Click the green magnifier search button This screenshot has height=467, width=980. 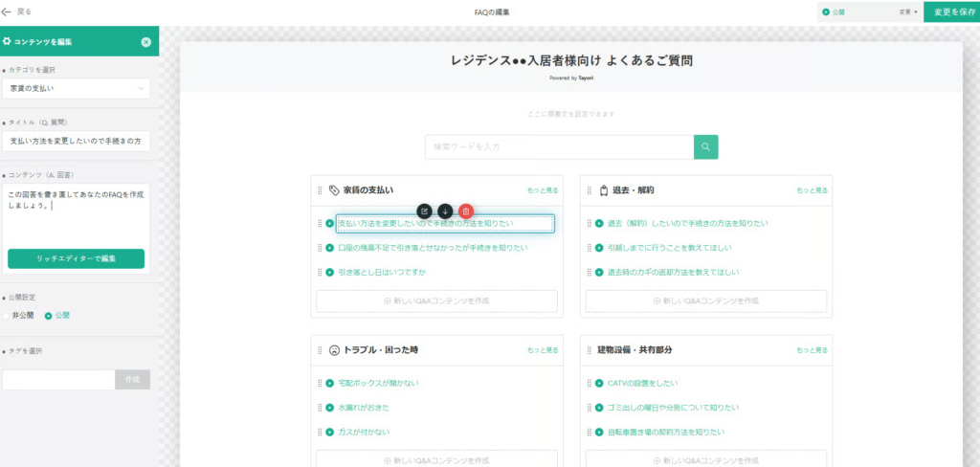pos(705,146)
